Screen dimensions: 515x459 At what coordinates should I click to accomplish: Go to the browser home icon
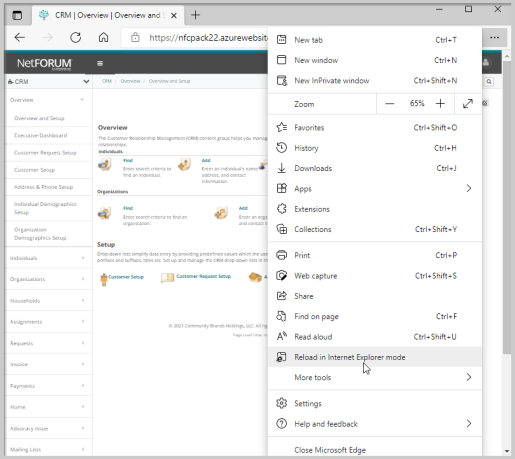103,37
